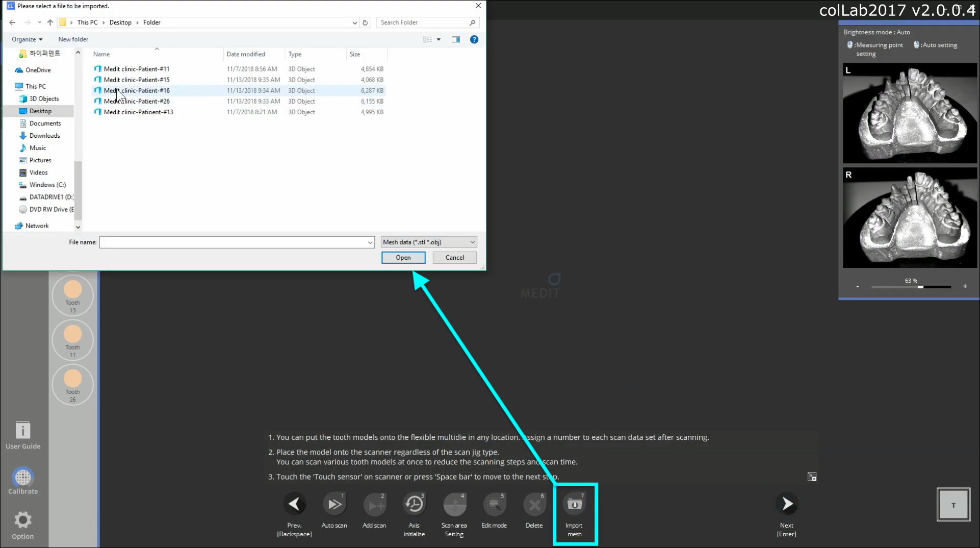
Task: Select Network in navigation pane
Action: 32,226
